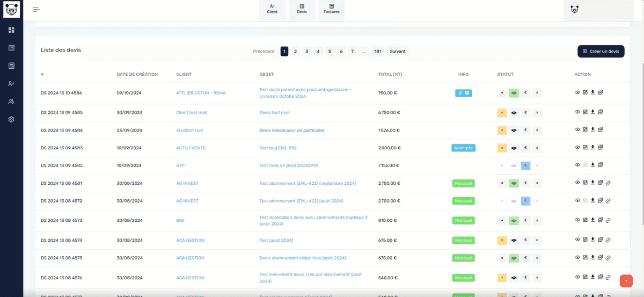Screen dimensions: 644x297
Task: Open the calculator icon in sidebar
Action: [x=11, y=66]
